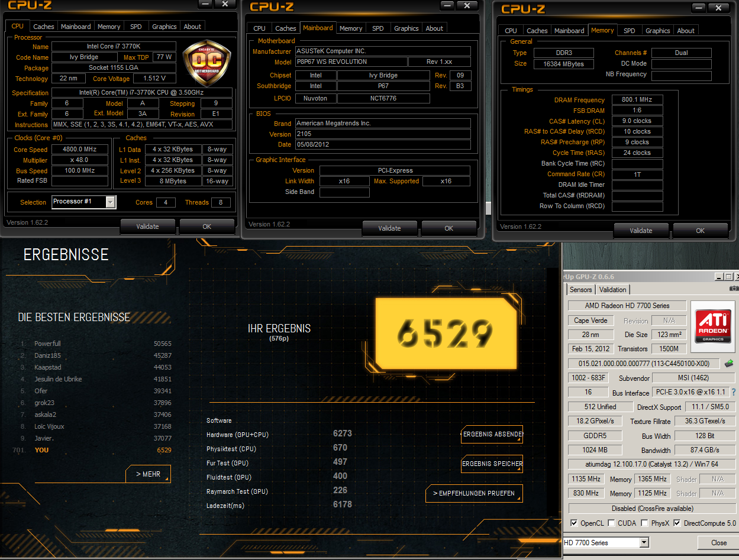This screenshot has height=560, width=739.
Task: Click the Intel Core i7 3770K name field
Action: (114, 47)
